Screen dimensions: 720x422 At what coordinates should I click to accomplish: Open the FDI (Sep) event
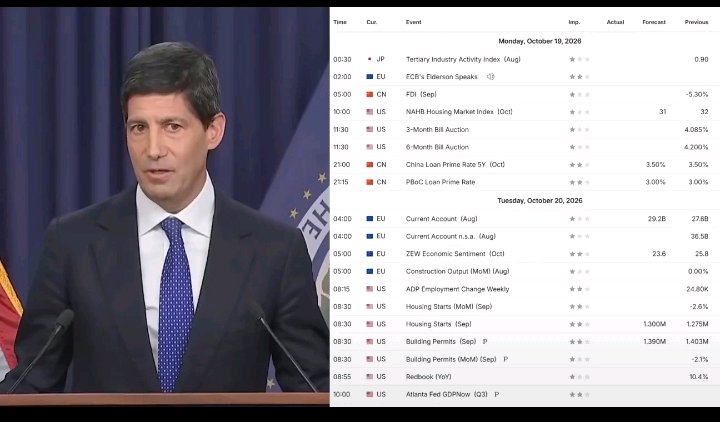click(x=421, y=94)
